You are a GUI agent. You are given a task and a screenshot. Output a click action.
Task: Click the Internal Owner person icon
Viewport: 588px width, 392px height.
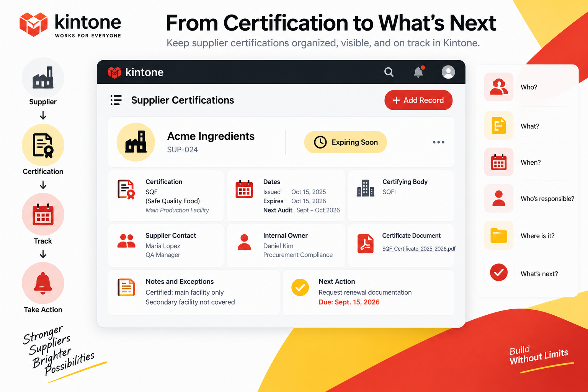pyautogui.click(x=244, y=242)
